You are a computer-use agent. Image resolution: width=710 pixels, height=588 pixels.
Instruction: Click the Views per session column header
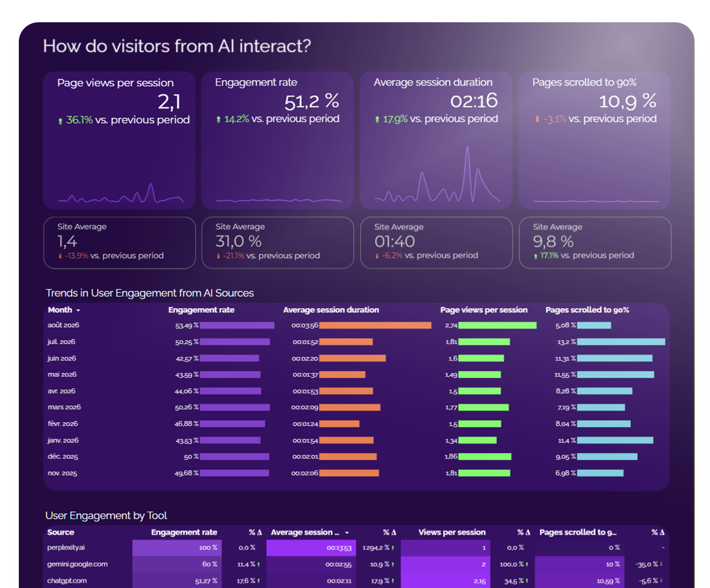[x=452, y=533]
